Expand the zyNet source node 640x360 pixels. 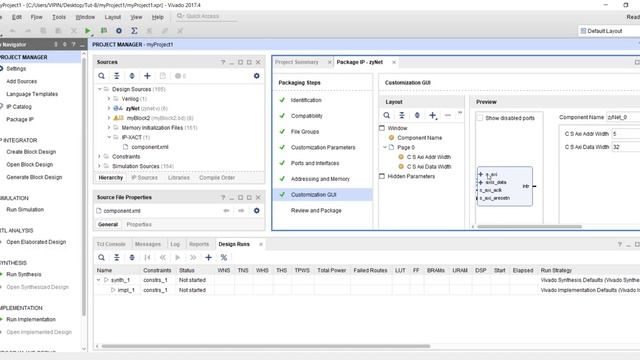(109, 109)
